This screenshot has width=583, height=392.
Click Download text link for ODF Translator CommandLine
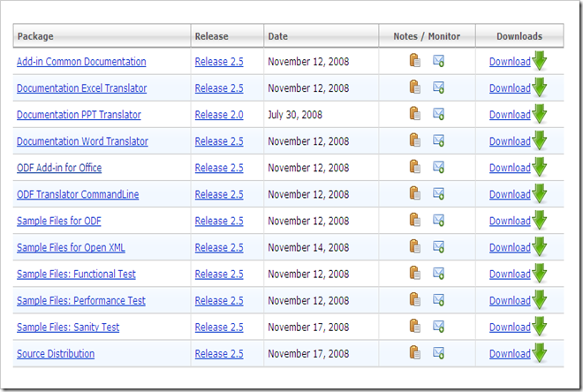click(510, 195)
